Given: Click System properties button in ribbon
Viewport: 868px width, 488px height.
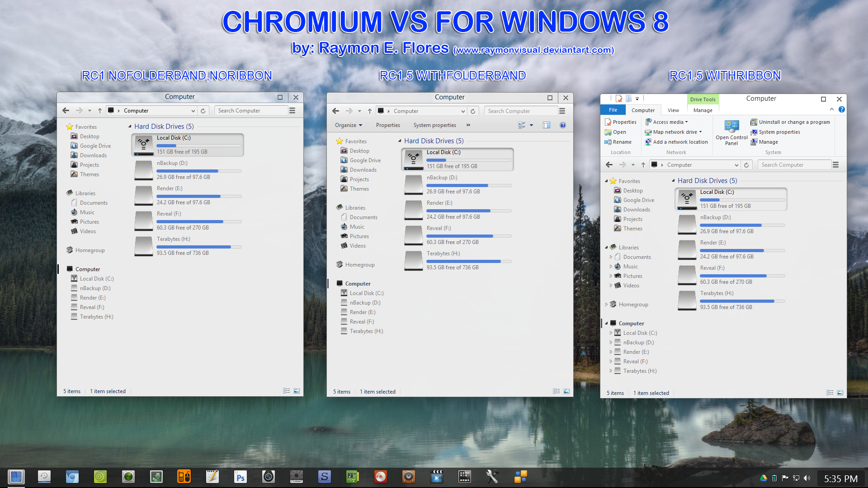Looking at the screenshot, I should pos(775,132).
